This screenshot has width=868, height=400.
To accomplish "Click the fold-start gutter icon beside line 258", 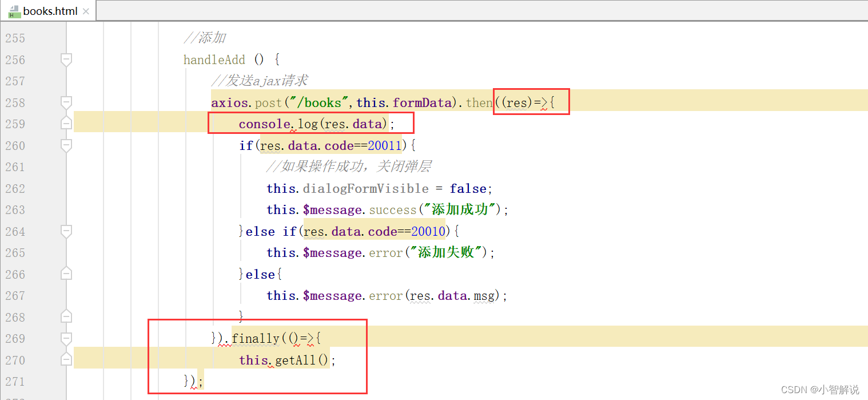I will tap(66, 102).
